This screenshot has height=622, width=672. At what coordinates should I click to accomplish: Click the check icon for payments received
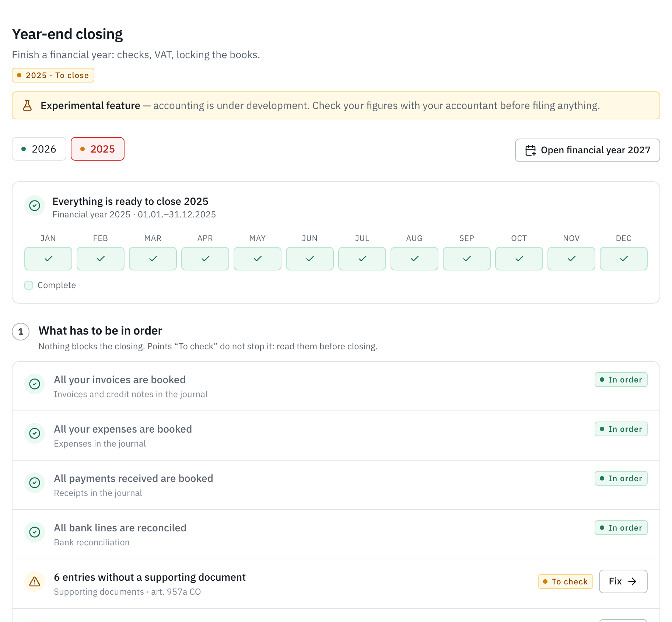tap(35, 483)
